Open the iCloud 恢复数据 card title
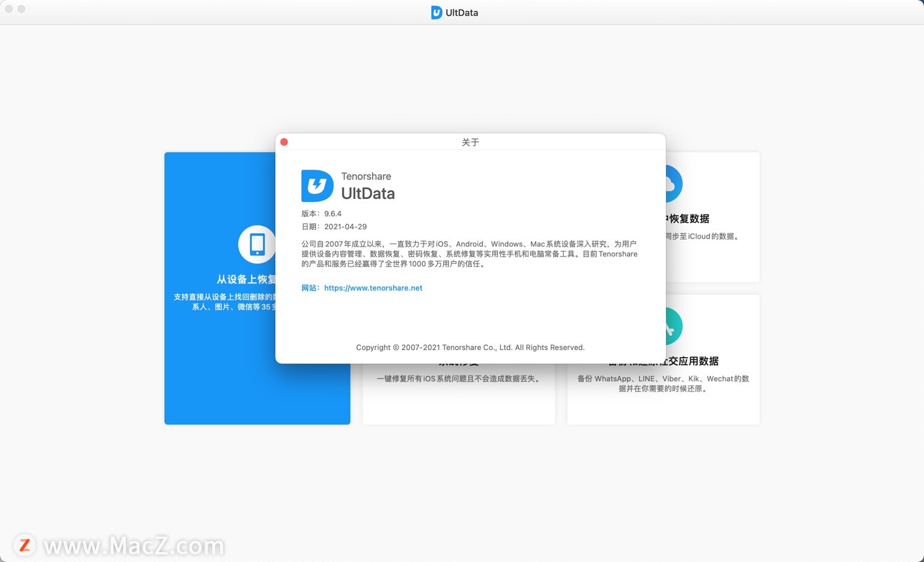Image resolution: width=924 pixels, height=562 pixels. (x=687, y=219)
